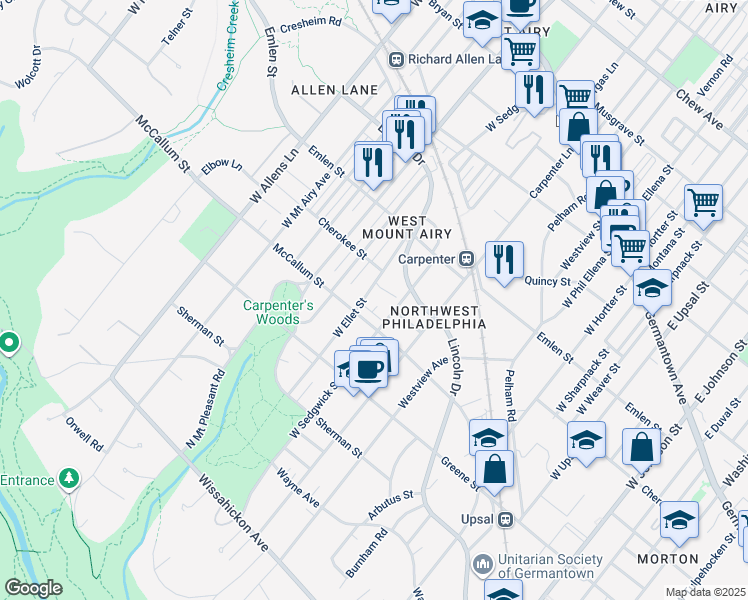Viewport: 748px width, 600px height.
Task: Click the Germantown Ave street label
Action: coord(665,358)
